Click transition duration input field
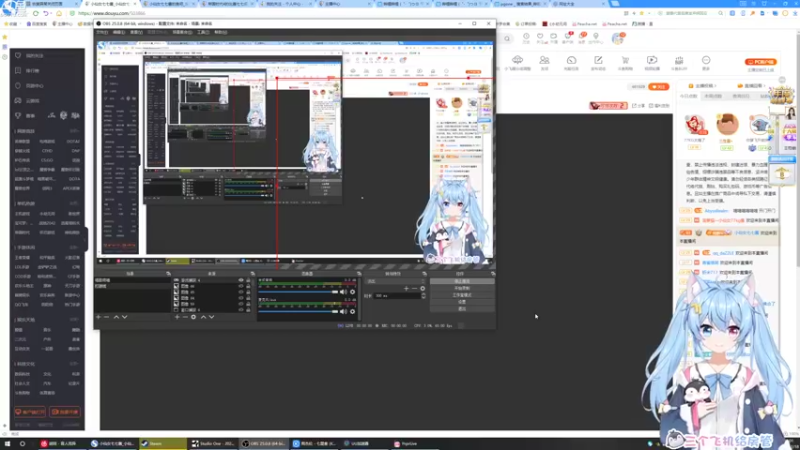Screen dimensions: 800x450 click(397, 295)
